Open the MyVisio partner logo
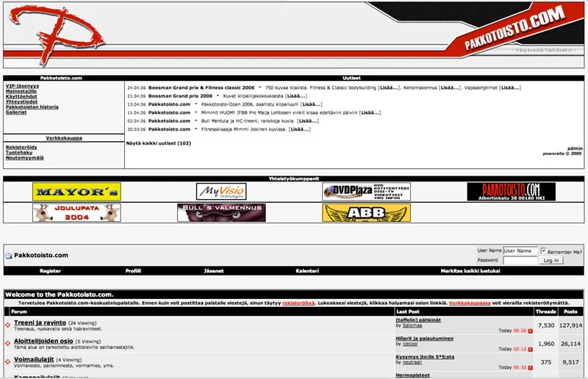This screenshot has height=379, width=588. 220,192
